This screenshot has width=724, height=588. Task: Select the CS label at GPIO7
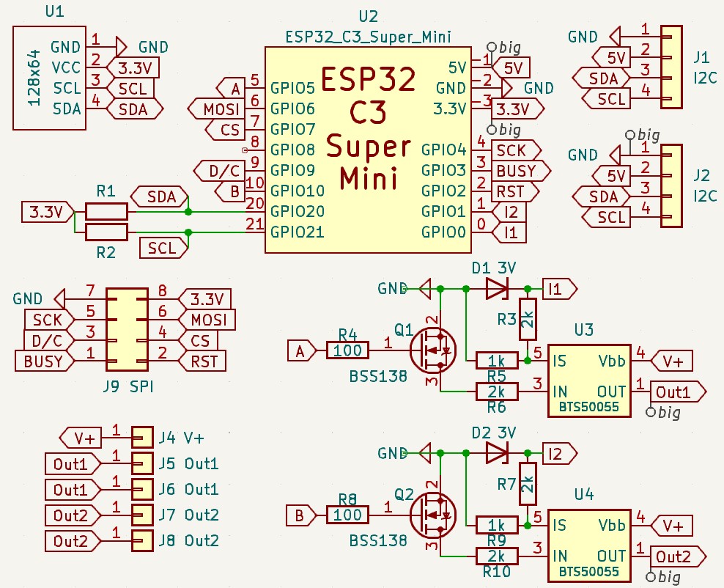pos(224,129)
